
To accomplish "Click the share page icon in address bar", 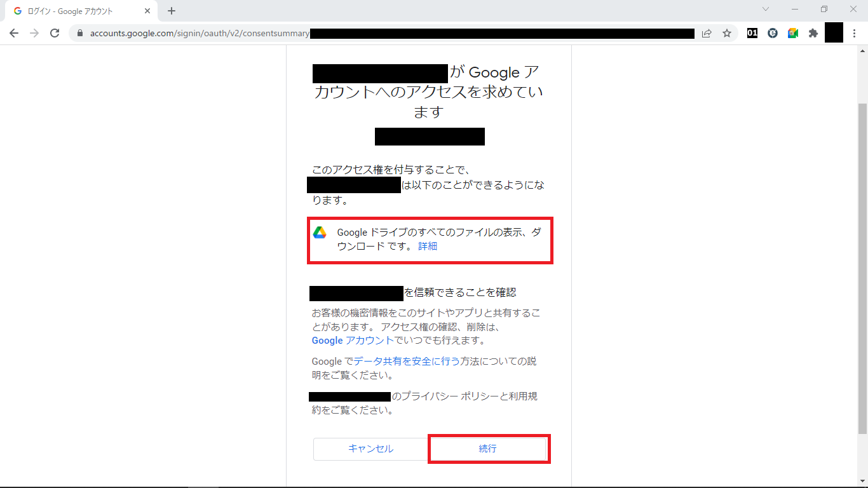I will point(707,34).
